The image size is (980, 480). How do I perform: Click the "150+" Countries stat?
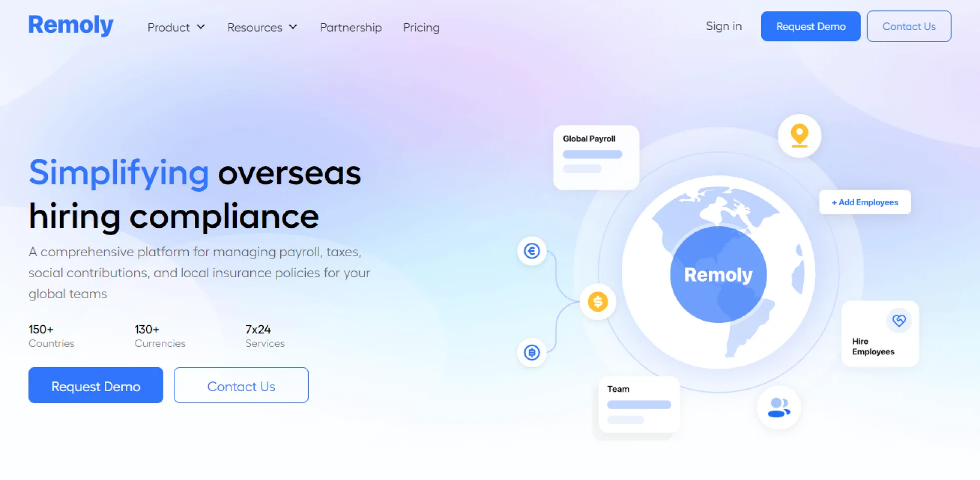pos(51,336)
